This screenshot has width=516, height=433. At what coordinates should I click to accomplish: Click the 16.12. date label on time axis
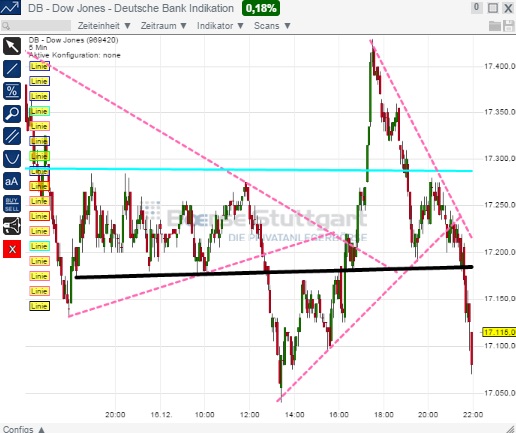click(x=161, y=415)
